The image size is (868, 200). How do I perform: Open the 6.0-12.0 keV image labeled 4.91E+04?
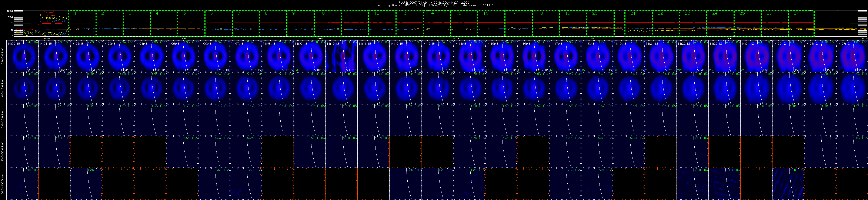[x=150, y=88]
